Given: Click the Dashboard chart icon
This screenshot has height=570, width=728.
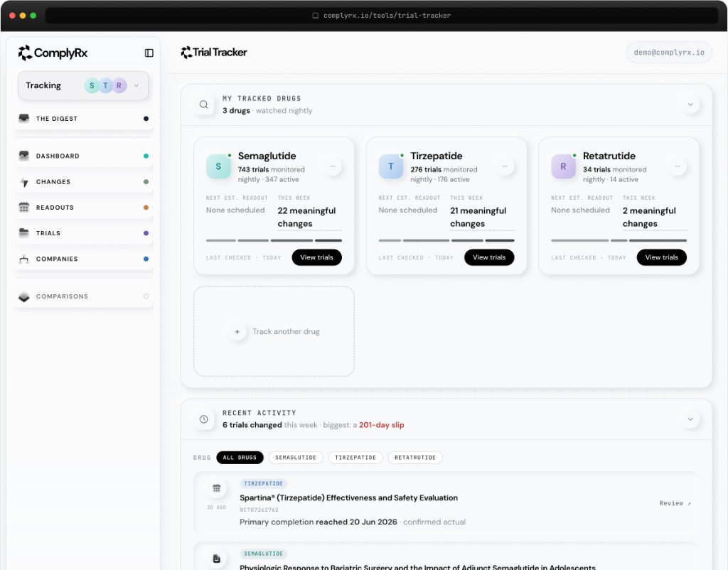Looking at the screenshot, I should tap(24, 156).
